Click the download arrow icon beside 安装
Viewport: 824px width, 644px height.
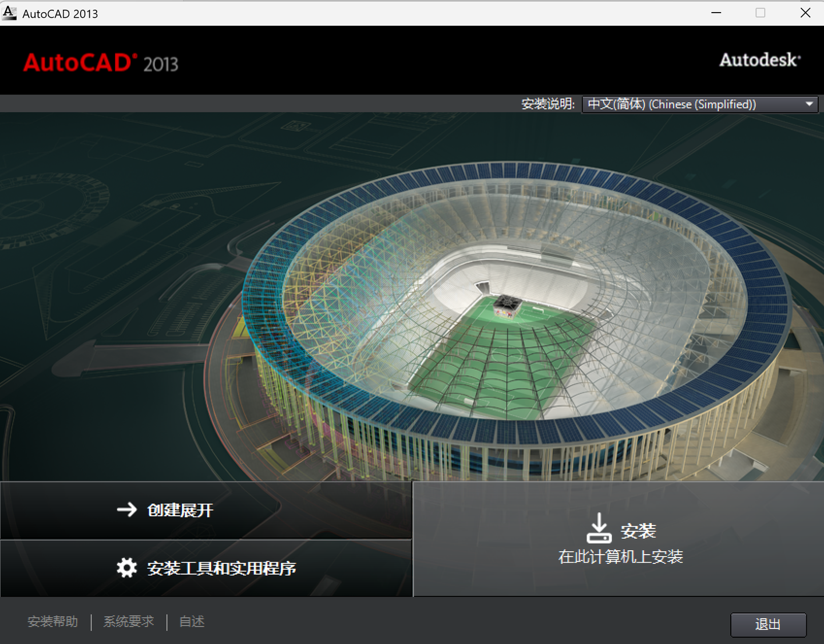tap(599, 528)
